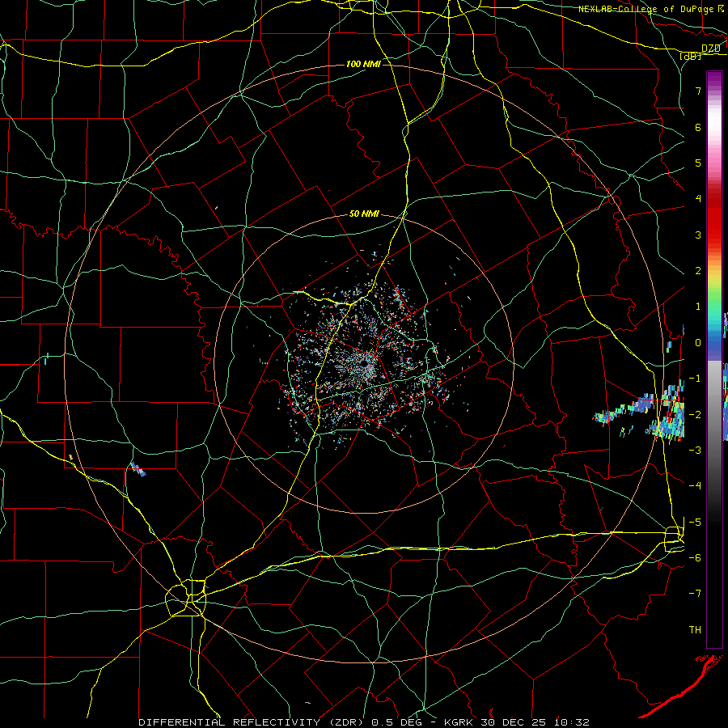Click the 6 value on color scale
The image size is (728, 728).
coord(698,127)
